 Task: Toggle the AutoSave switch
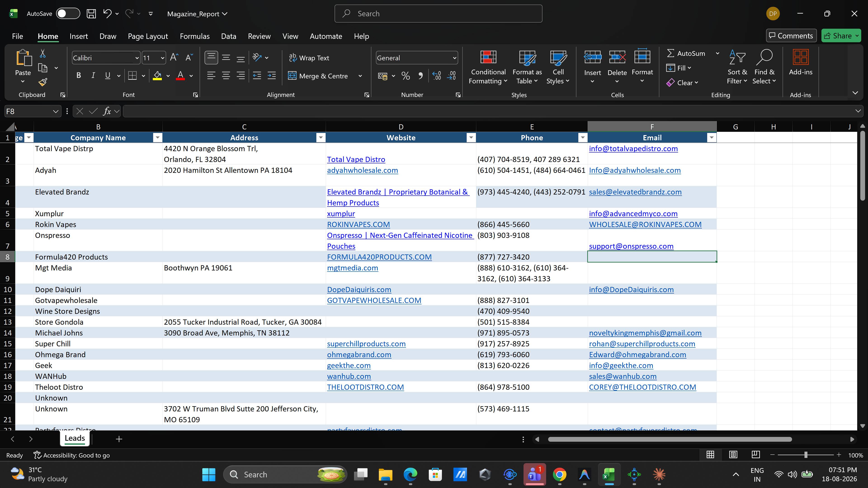(x=68, y=14)
